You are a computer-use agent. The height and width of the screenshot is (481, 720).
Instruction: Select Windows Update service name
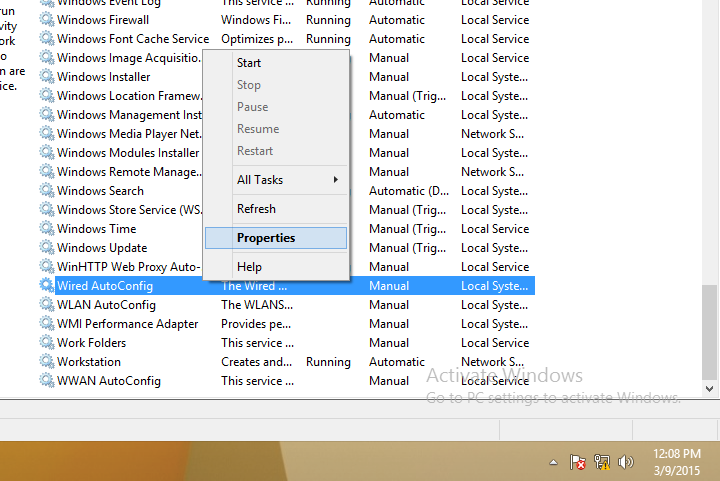tap(102, 248)
